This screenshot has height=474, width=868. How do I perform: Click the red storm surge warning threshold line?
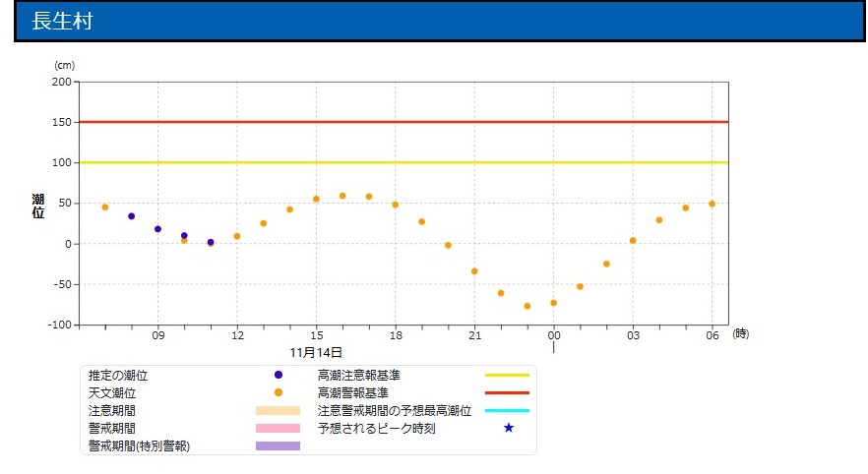403,122
